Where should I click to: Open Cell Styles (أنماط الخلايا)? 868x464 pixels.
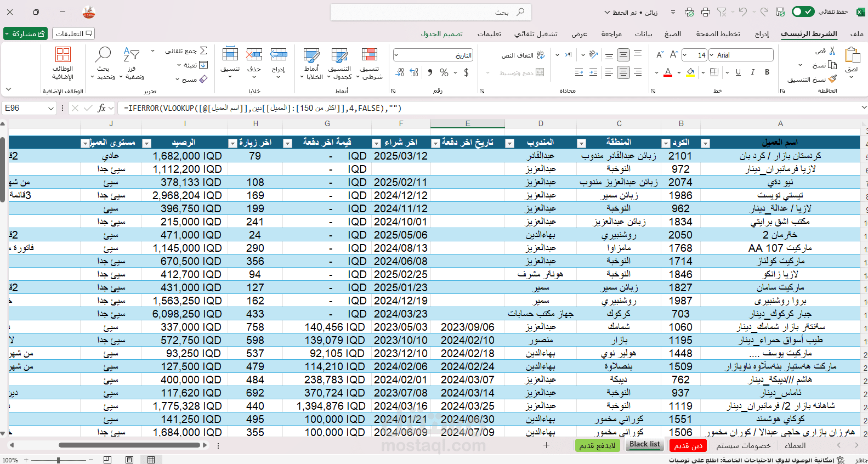pos(311,64)
